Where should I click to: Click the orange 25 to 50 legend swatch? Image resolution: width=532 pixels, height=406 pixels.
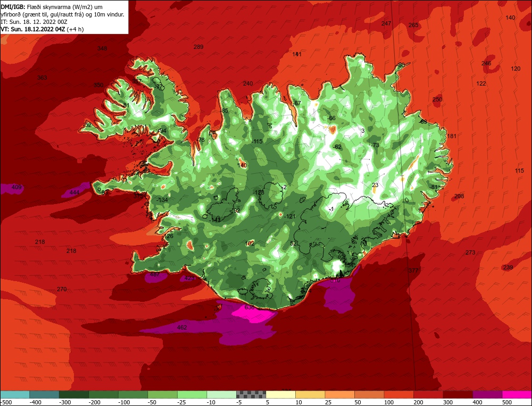click(339, 394)
